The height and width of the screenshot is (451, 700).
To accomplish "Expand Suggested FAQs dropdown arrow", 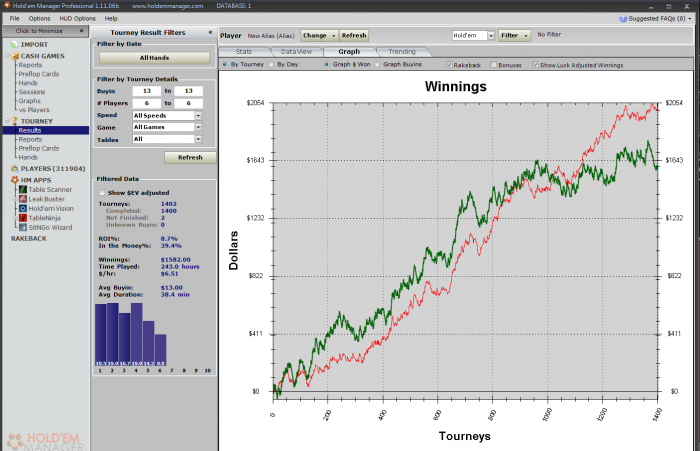I will point(690,19).
